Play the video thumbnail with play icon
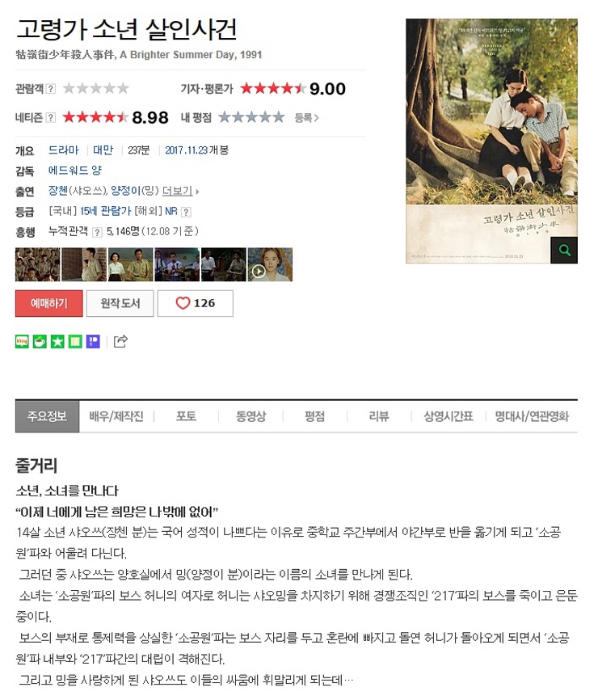The image size is (598, 700). tap(270, 265)
